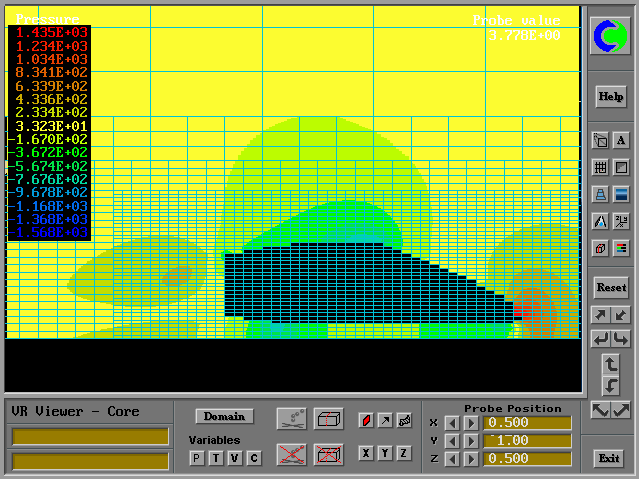Screen dimensions: 639x479
Task: Click the wireframe box icon beside Domain
Action: click(328, 419)
